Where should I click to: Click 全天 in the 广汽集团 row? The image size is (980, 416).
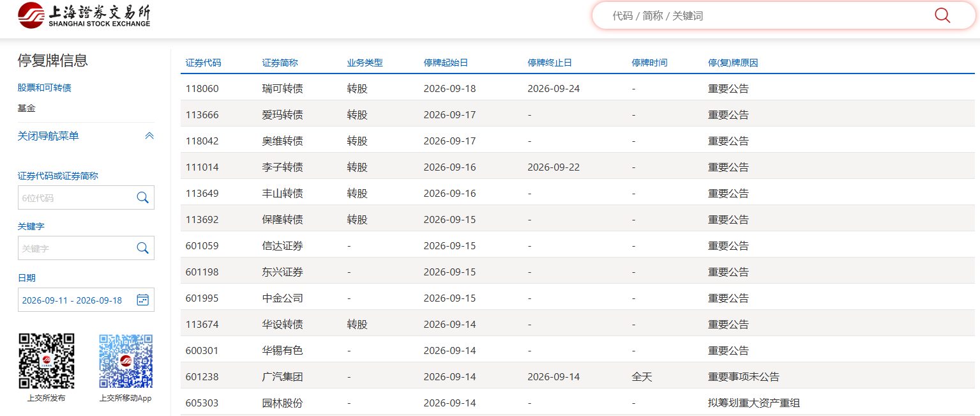(x=642, y=377)
